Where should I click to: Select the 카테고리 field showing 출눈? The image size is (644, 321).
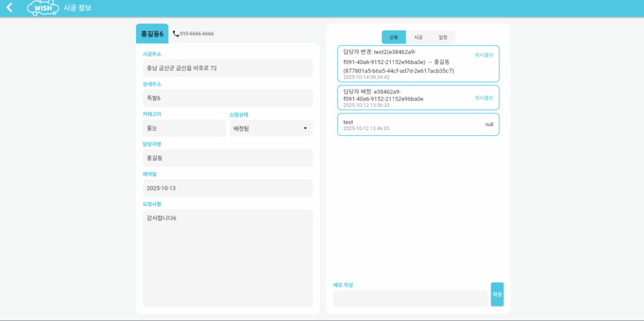tap(184, 128)
